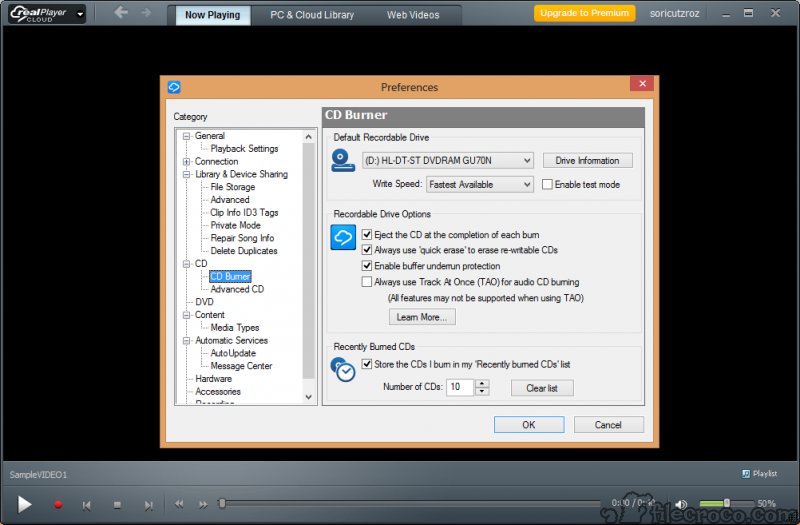Mute the volume speaker icon
This screenshot has width=800, height=525.
[x=681, y=504]
